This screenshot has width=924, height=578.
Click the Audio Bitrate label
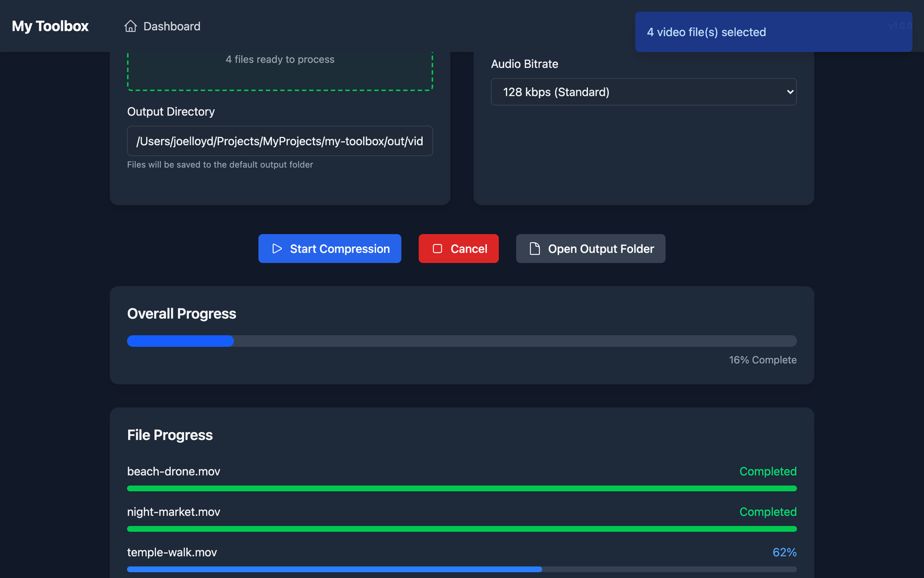(524, 64)
